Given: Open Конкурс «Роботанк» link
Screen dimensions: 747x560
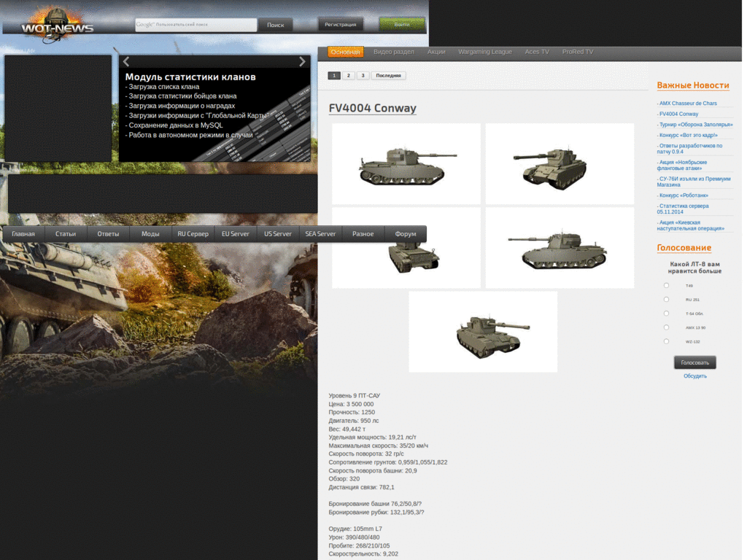Looking at the screenshot, I should click(x=683, y=195).
